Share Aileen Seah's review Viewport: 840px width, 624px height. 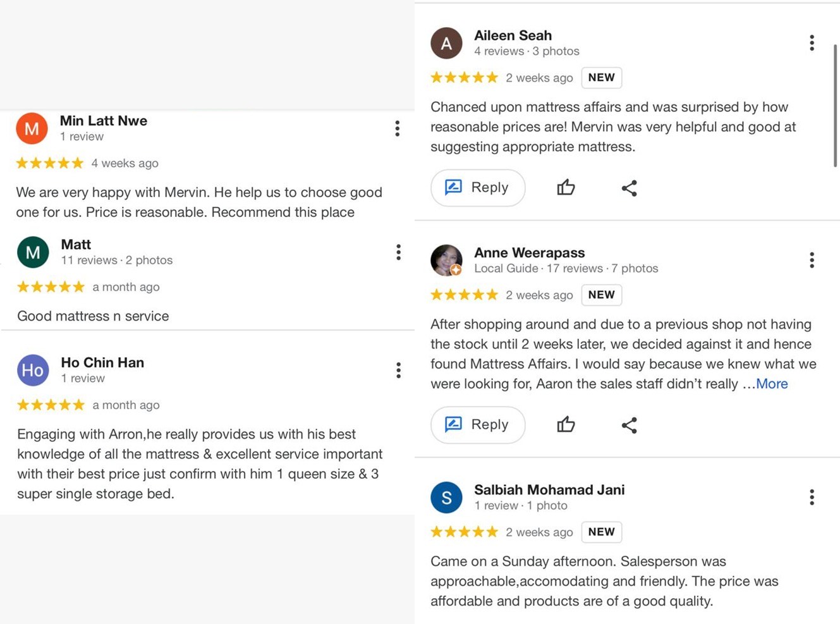point(629,188)
